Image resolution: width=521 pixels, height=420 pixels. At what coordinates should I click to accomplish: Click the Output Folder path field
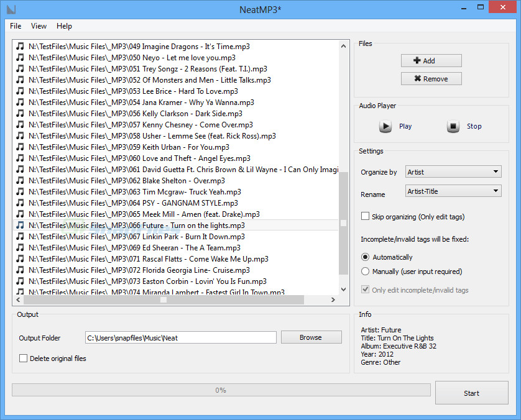pos(181,337)
